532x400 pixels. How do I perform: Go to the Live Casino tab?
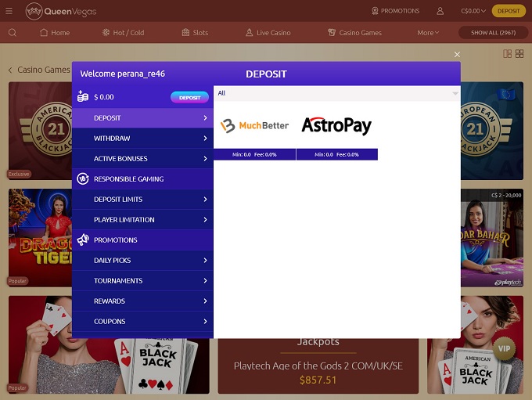[x=268, y=33]
